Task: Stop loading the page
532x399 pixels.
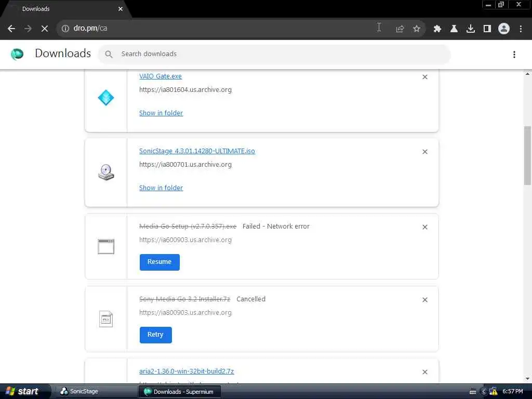Action: [45, 29]
